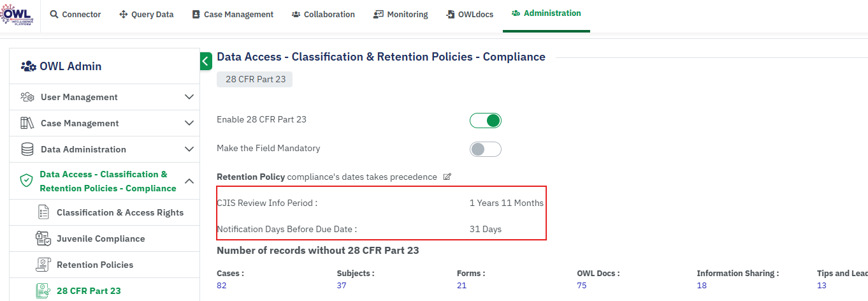Image resolution: width=868 pixels, height=301 pixels.
Task: Turn on Make the Field Mandatory switch
Action: pyautogui.click(x=486, y=149)
